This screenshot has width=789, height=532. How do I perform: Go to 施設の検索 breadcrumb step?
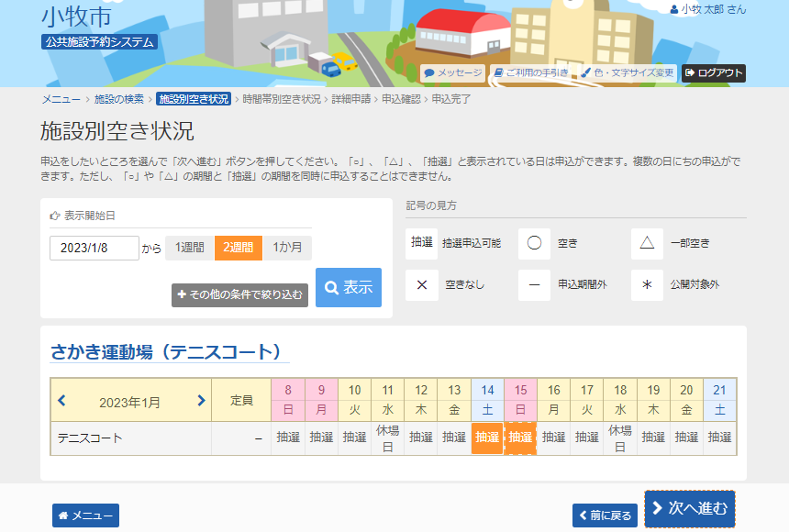(x=119, y=99)
